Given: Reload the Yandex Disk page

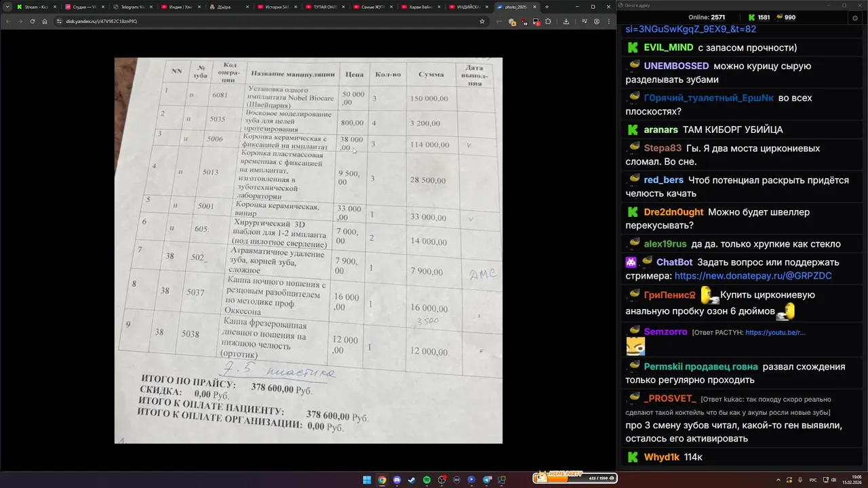Looking at the screenshot, I should pyautogui.click(x=33, y=21).
